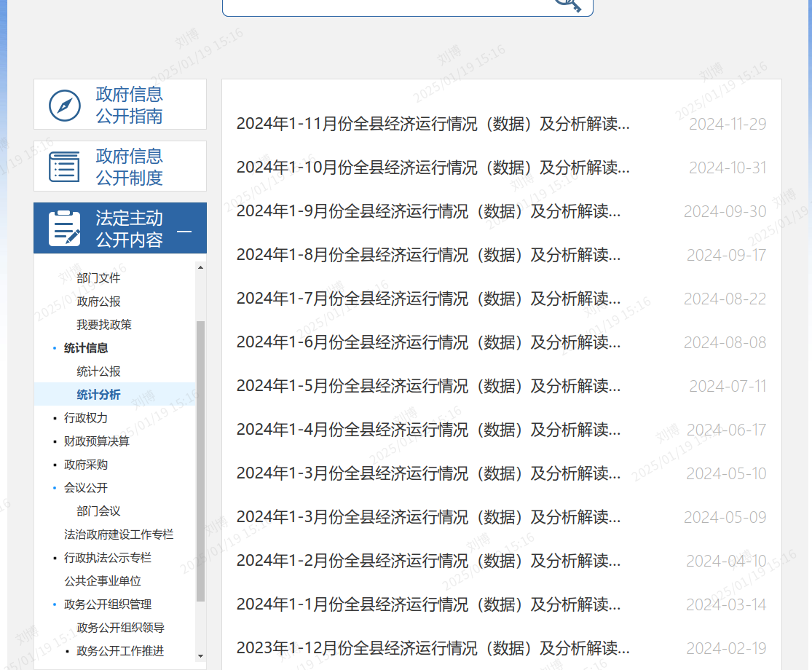Open 统计公报 submenu item

click(98, 371)
